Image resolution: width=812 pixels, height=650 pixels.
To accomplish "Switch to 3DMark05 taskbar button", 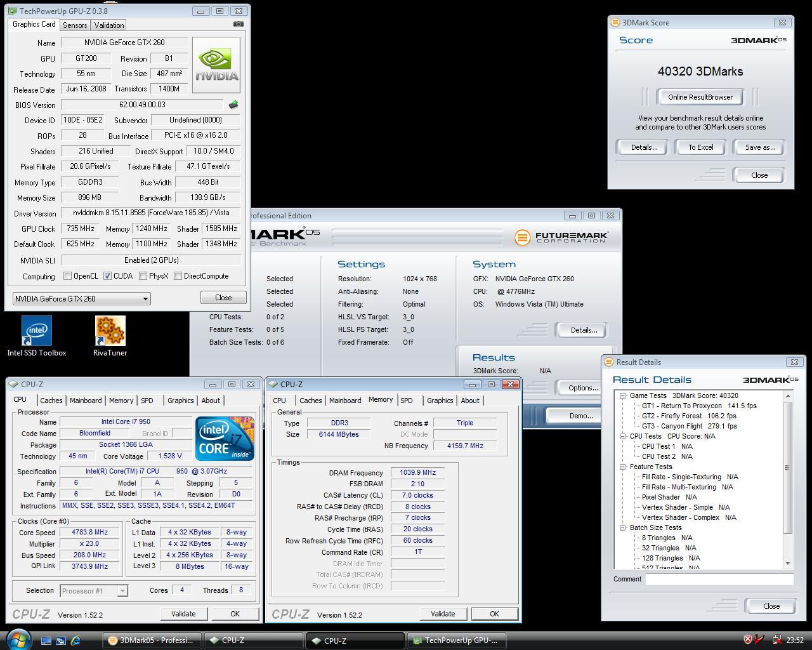I will coord(152,640).
